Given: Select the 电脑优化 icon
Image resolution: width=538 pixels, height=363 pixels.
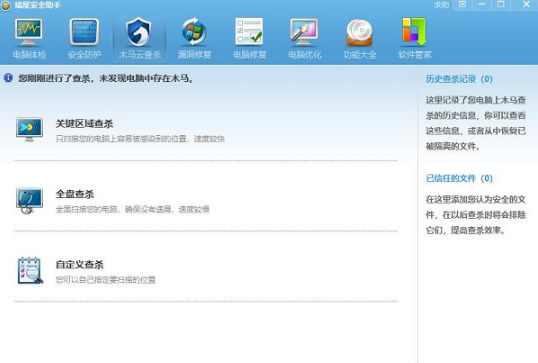Looking at the screenshot, I should (x=304, y=32).
